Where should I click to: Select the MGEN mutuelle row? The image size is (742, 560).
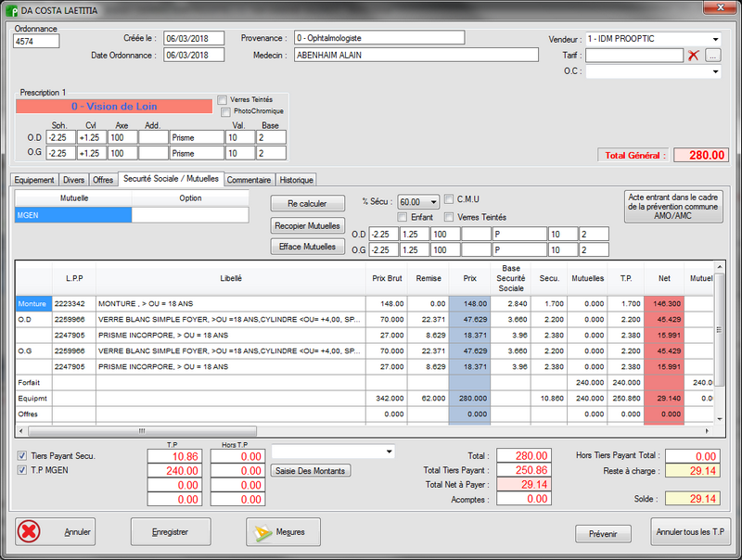click(x=73, y=215)
